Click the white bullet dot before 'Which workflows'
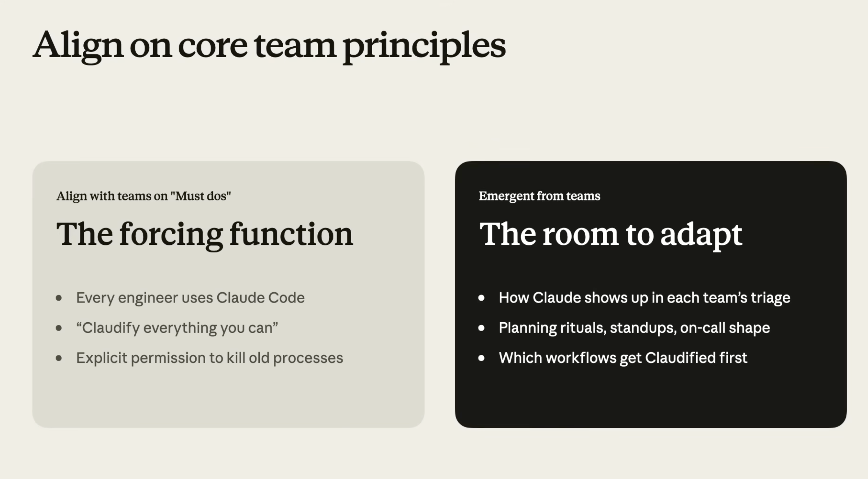Image resolution: width=868 pixels, height=479 pixels. [482, 358]
